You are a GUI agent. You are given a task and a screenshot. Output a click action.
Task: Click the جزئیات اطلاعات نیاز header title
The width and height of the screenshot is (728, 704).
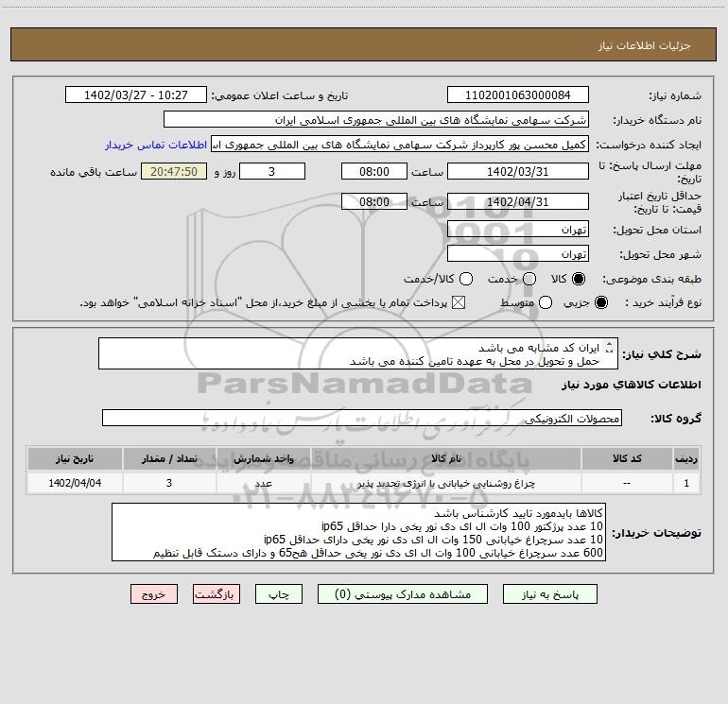tap(644, 45)
